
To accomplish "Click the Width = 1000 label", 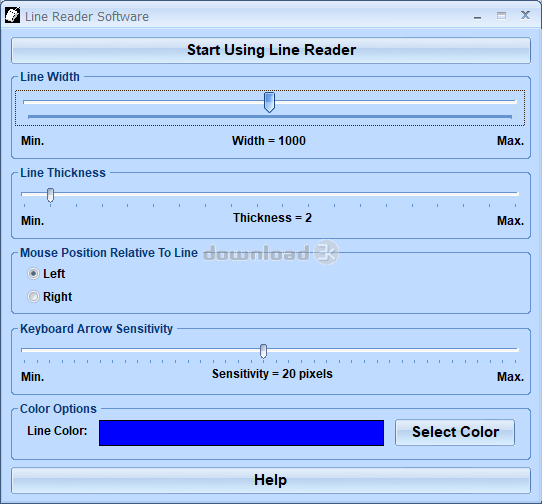I will click(x=269, y=141).
